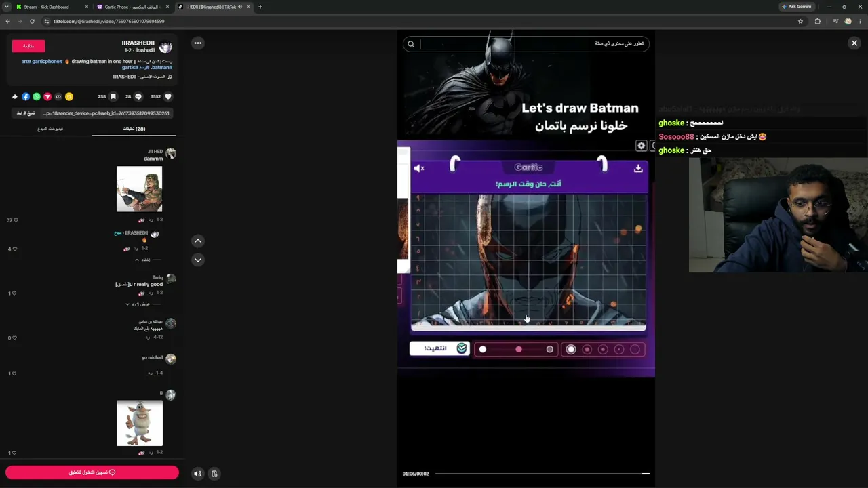Share the video to WhatsApp
Image resolution: width=868 pixels, height=488 pixels.
pyautogui.click(x=37, y=96)
